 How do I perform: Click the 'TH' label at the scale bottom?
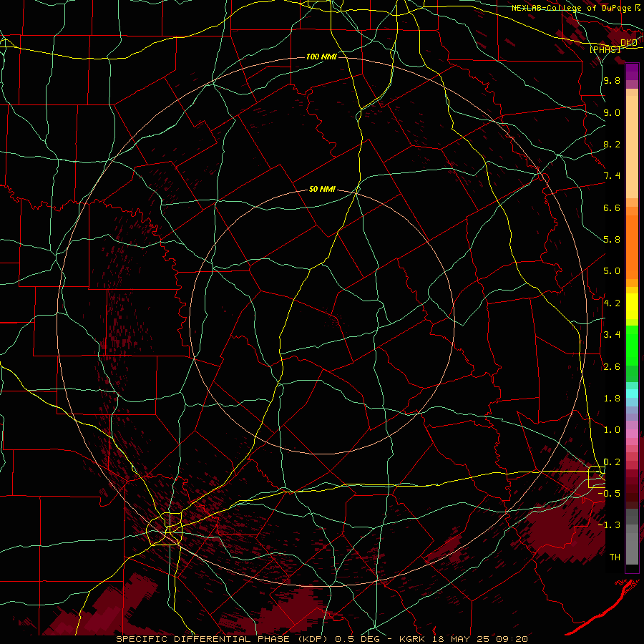point(615,557)
